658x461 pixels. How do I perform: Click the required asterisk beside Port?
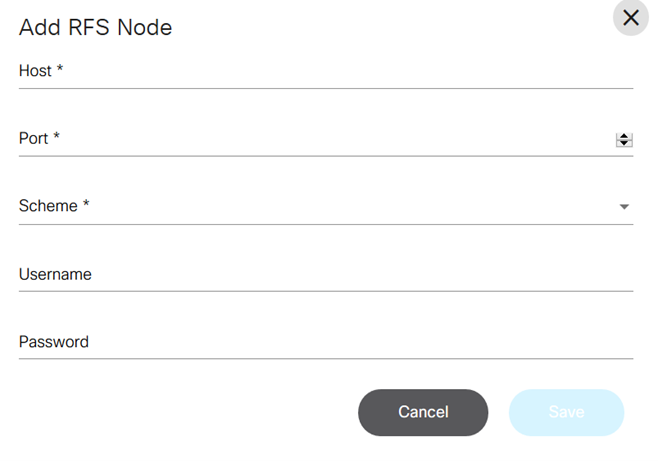tap(56, 138)
